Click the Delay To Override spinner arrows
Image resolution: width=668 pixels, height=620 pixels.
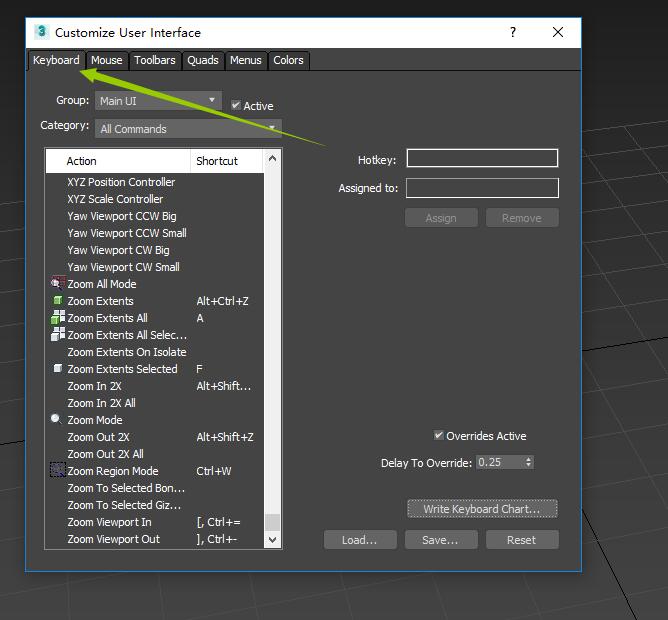click(528, 462)
